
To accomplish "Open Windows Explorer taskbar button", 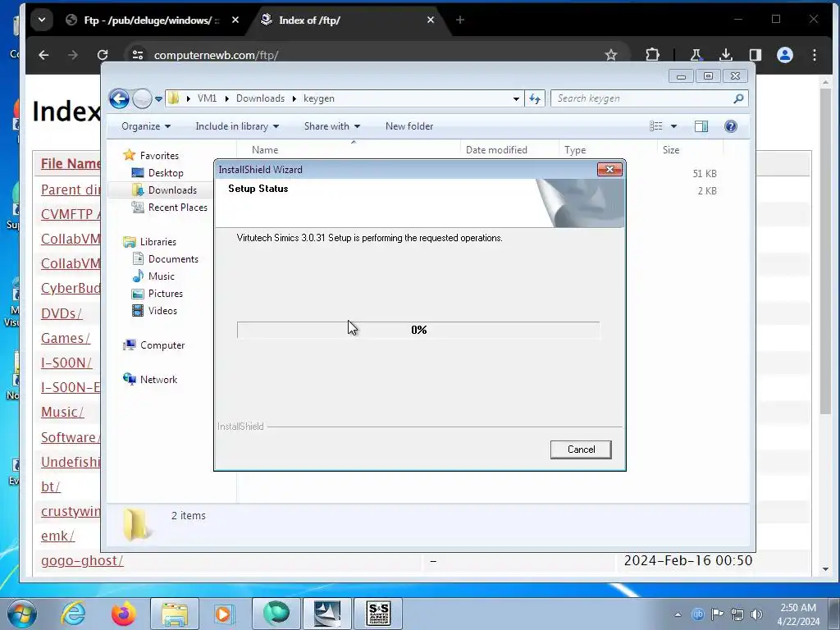I will point(175,614).
